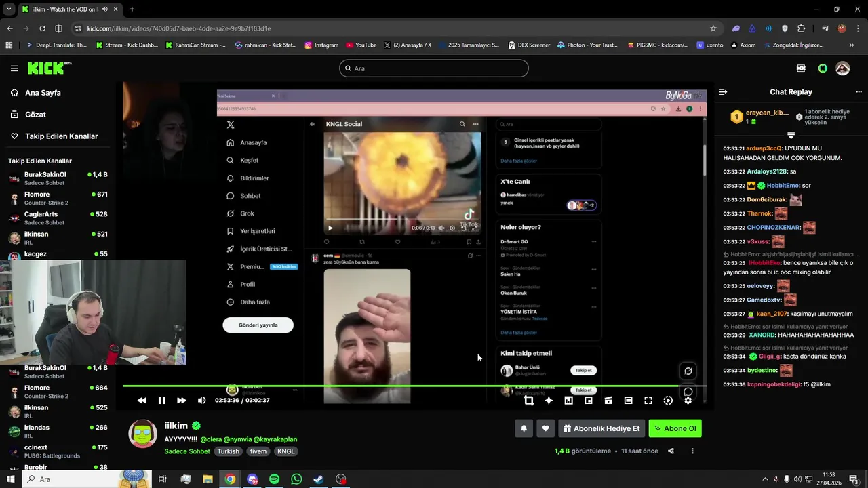Screen dimensions: 868x488
Task: Click the Ara search field
Action: pyautogui.click(x=434, y=68)
